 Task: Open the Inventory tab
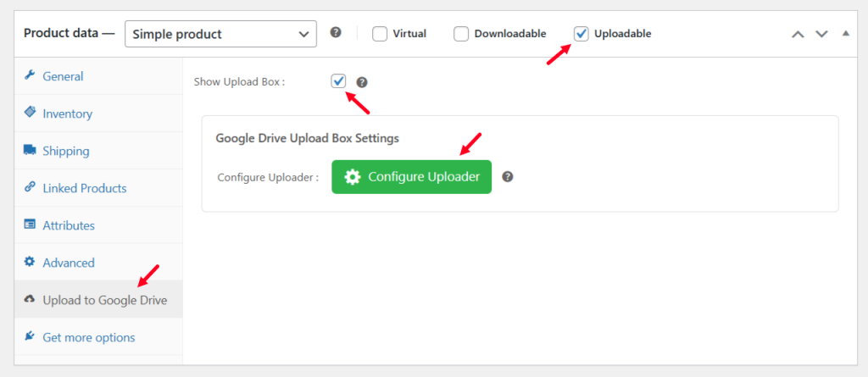tap(98, 114)
